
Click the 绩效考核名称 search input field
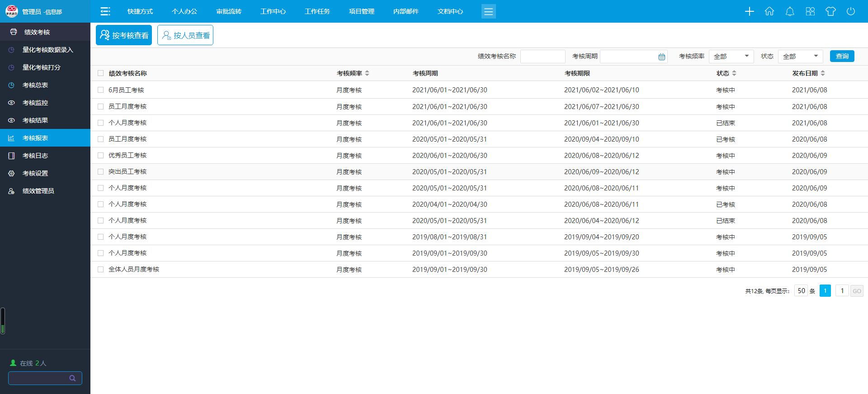[x=542, y=57]
